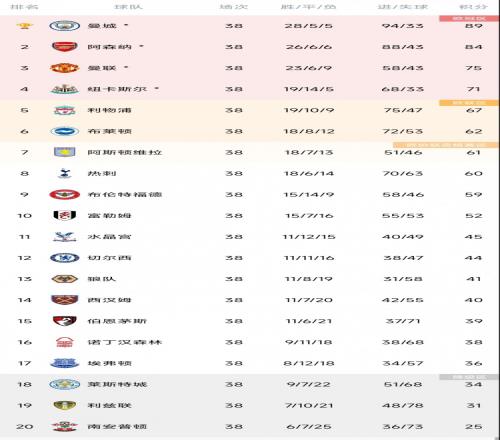Open team name 阿斯顿维拉

coord(125,153)
